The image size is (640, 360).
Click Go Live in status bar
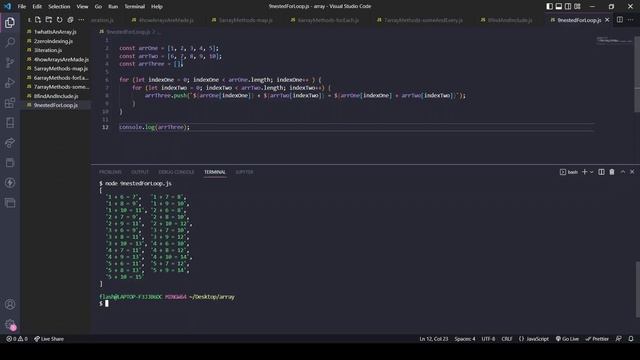(567, 339)
